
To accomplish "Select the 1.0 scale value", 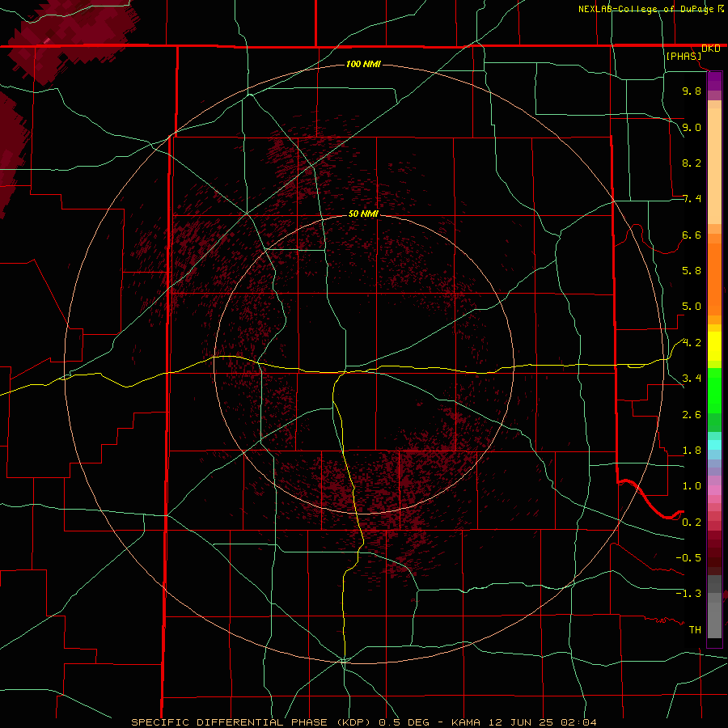I will (692, 486).
